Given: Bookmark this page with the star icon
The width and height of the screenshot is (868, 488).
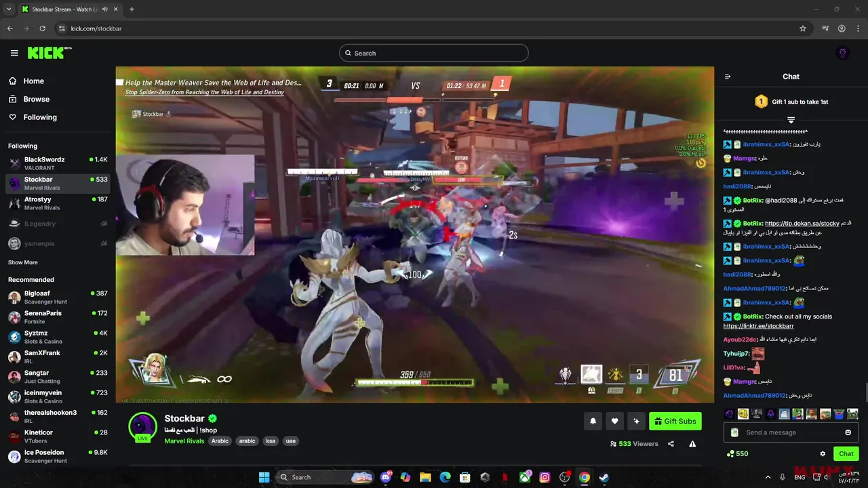Looking at the screenshot, I should (803, 28).
